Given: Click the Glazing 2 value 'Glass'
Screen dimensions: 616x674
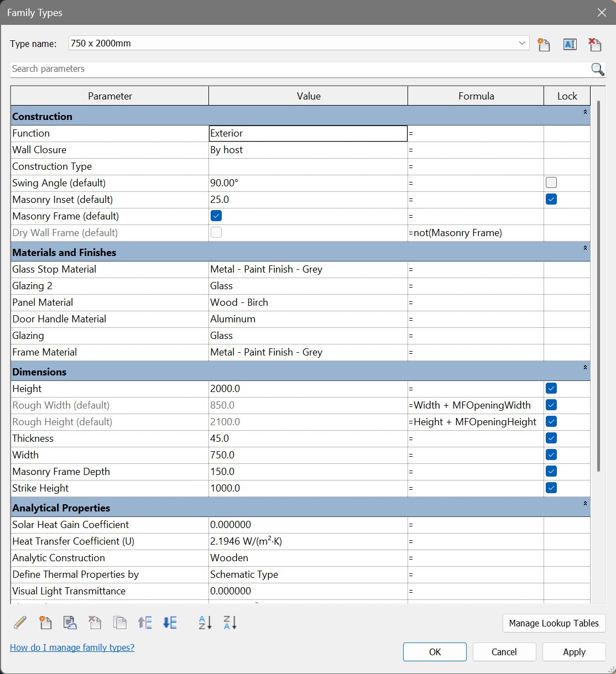Looking at the screenshot, I should tap(308, 286).
